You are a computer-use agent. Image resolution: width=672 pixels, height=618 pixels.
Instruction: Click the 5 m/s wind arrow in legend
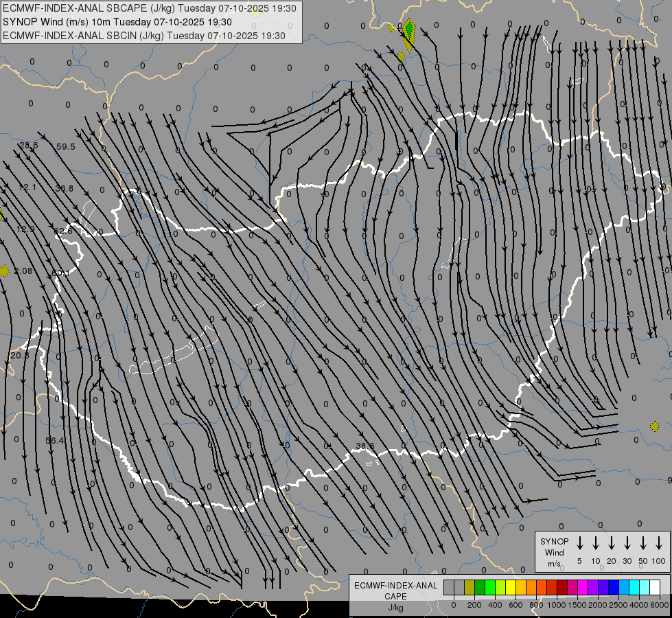(x=579, y=543)
